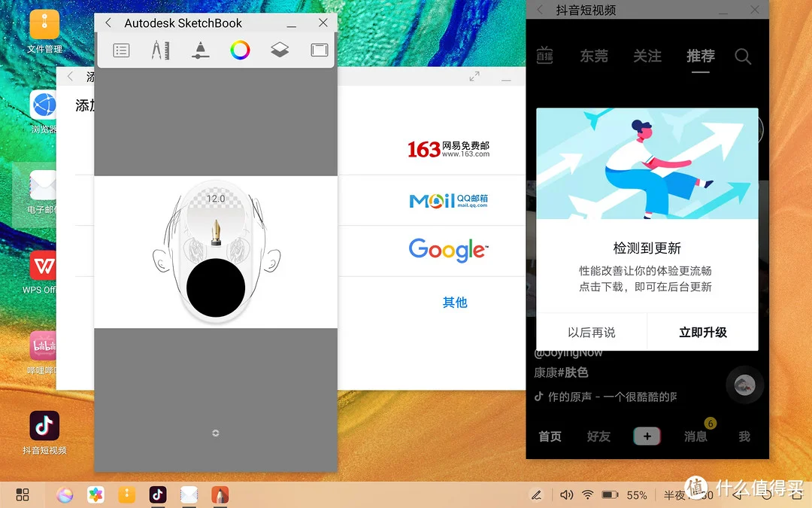Switch to the 推荐 tab in Douyin
The width and height of the screenshot is (812, 508).
click(701, 56)
